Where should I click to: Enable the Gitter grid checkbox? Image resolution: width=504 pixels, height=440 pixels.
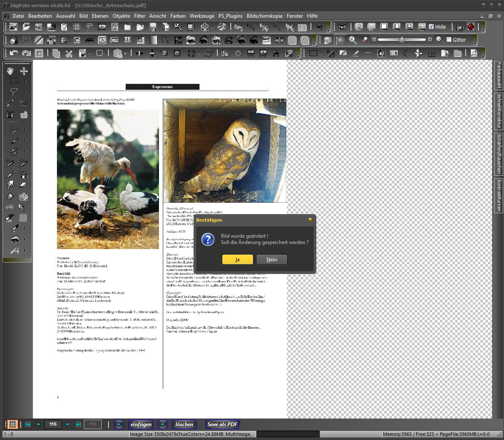point(449,40)
